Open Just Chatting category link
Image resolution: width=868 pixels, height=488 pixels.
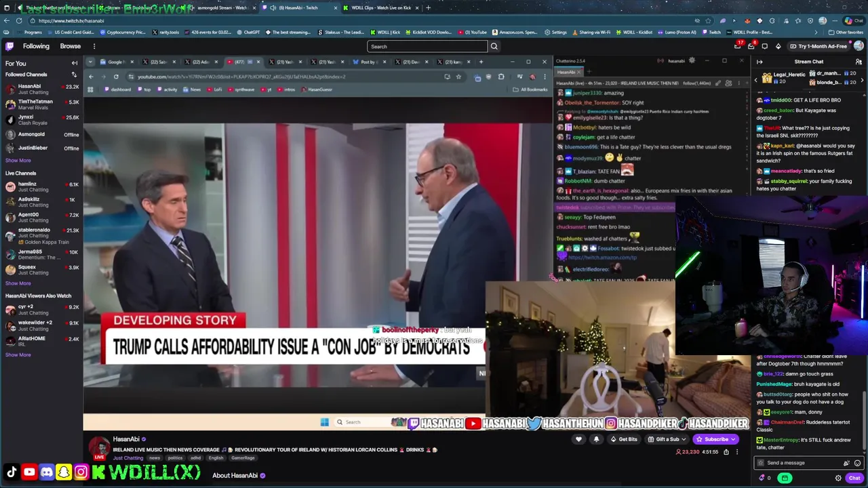128,458
